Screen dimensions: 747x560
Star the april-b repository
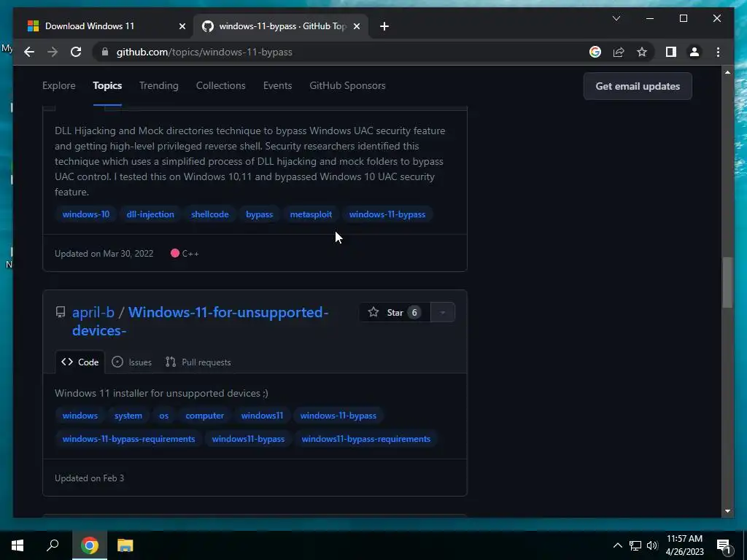pyautogui.click(x=395, y=312)
